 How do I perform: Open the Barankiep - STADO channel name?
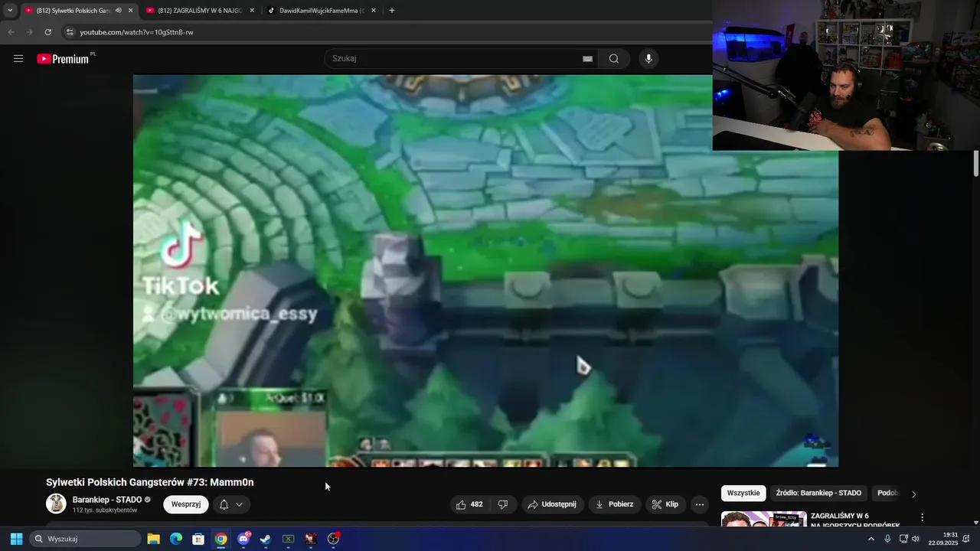click(x=107, y=500)
